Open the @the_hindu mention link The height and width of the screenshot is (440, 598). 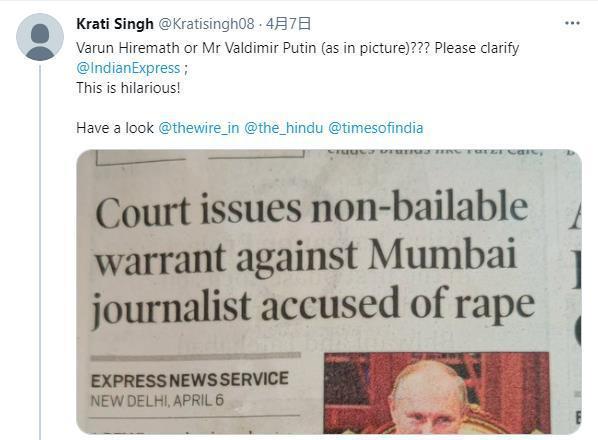pyautogui.click(x=283, y=128)
